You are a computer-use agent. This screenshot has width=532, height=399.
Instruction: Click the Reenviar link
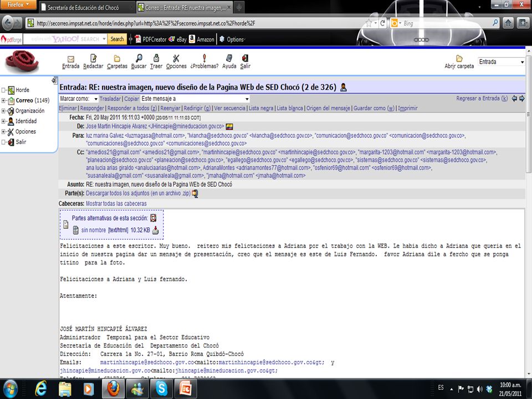[170, 108]
